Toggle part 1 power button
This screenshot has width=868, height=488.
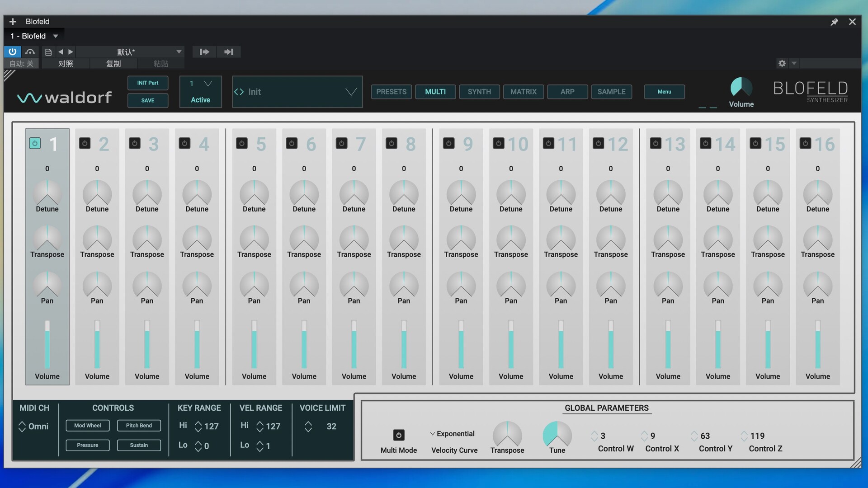pyautogui.click(x=35, y=143)
